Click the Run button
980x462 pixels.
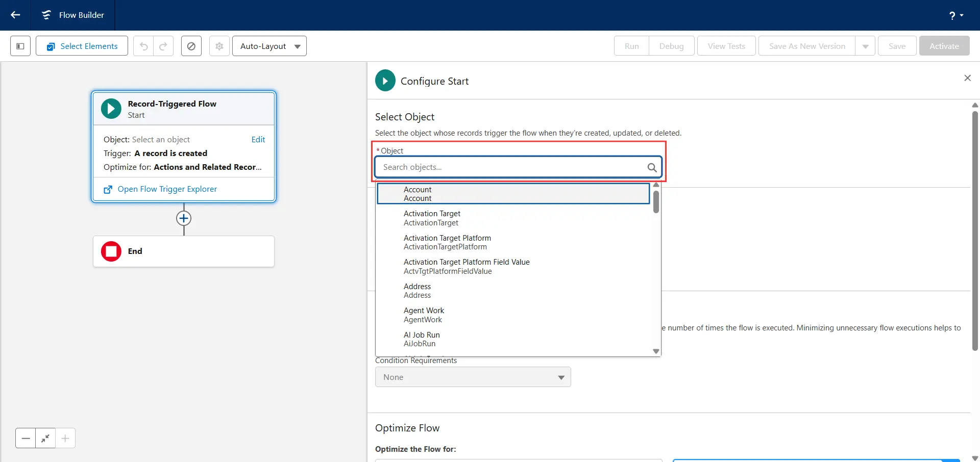coord(631,46)
